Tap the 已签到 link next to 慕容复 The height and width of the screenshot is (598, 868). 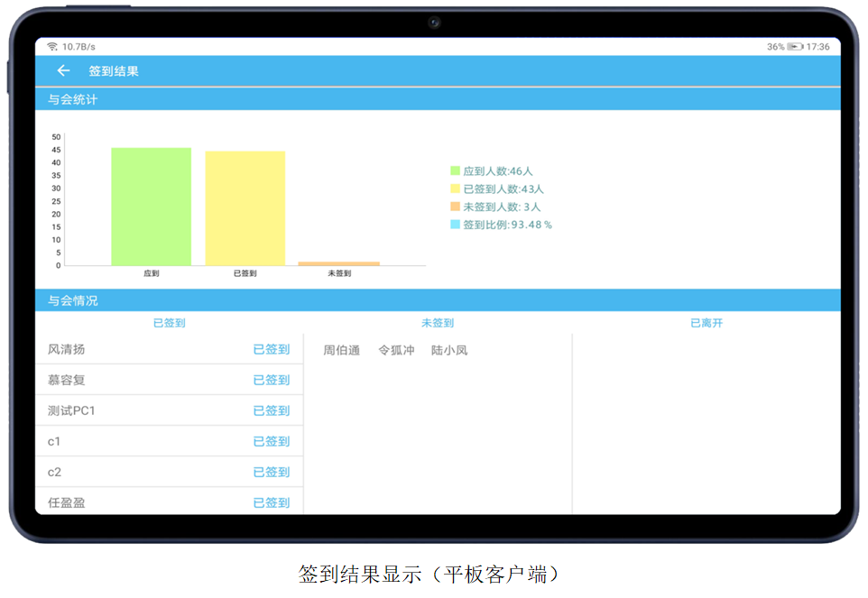click(271, 380)
